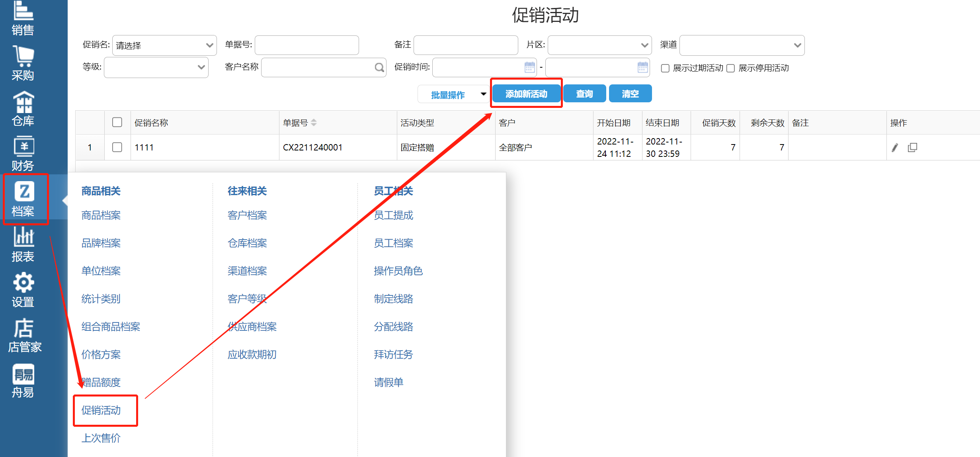Expand the 促销名 请选择 dropdown
This screenshot has width=980, height=457.
coord(165,45)
